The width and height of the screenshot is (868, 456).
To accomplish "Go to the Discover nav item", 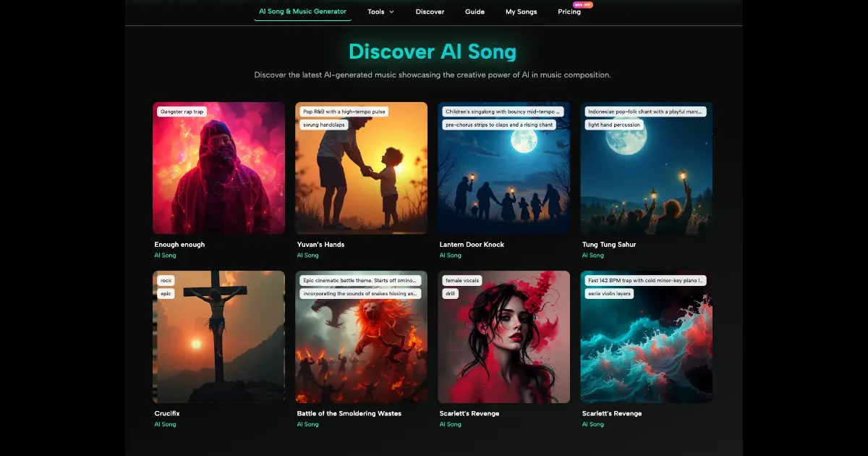I will click(430, 12).
